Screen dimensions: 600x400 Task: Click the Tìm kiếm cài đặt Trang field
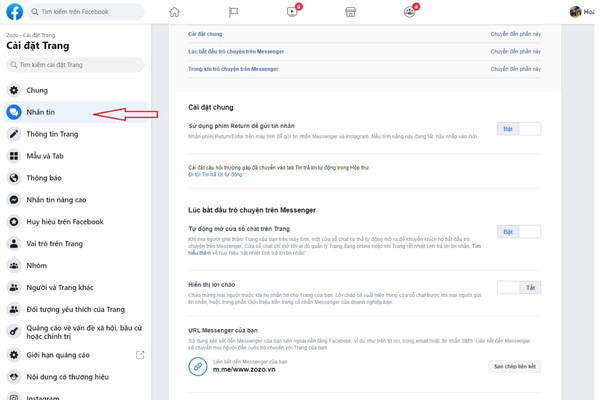pyautogui.click(x=75, y=65)
